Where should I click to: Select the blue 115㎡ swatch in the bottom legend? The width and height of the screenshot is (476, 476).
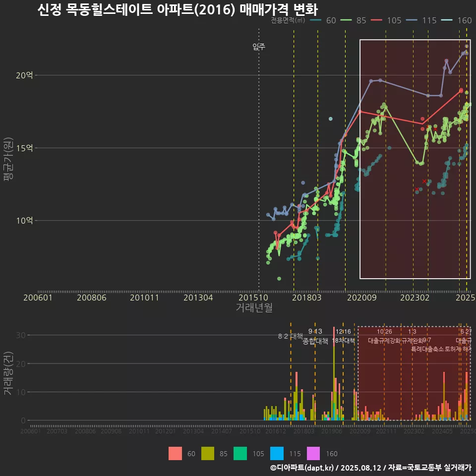click(277, 454)
